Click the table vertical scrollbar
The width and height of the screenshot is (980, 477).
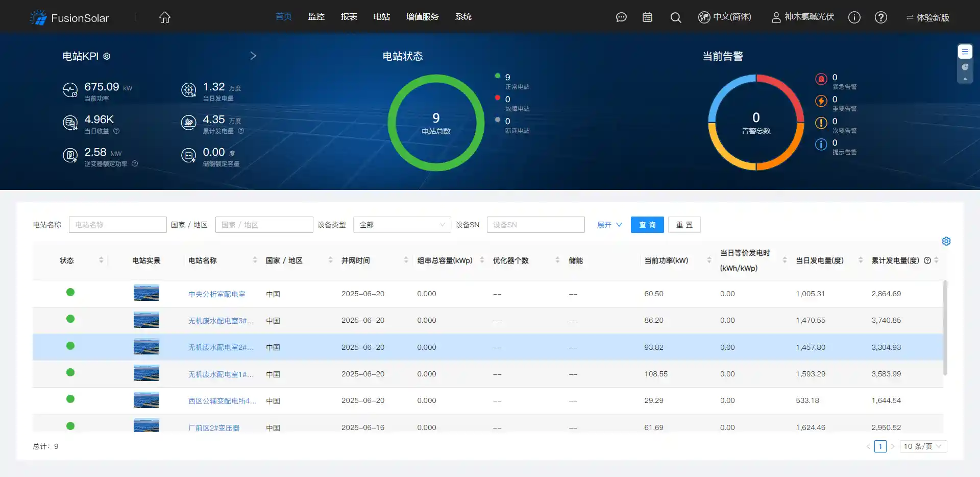(x=945, y=327)
